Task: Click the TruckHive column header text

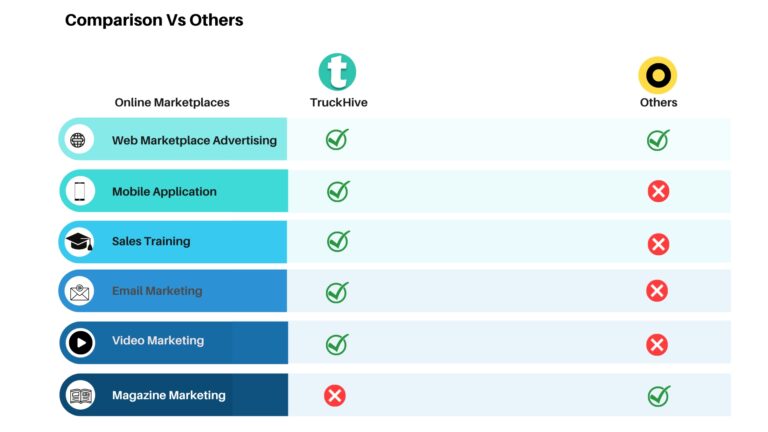Action: click(338, 102)
